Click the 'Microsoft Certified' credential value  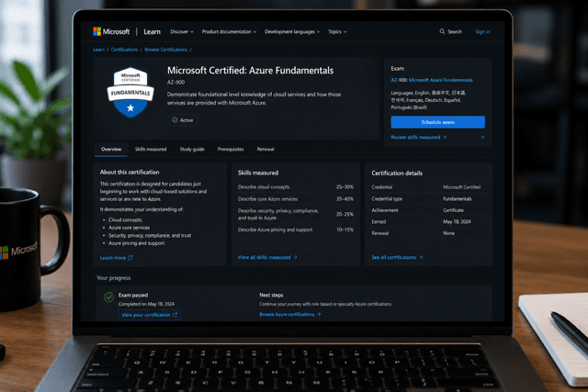click(461, 187)
